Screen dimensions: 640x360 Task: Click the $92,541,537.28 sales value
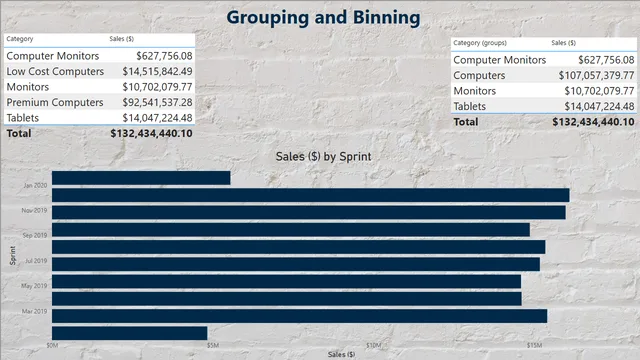pyautogui.click(x=158, y=102)
